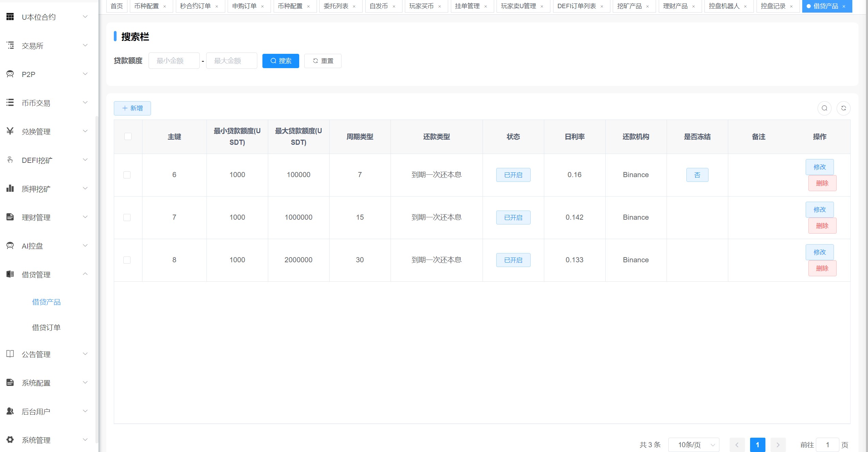Viewport: 868px width, 452px height.
Task: Open 借贷产品 in the sidebar submenu
Action: (x=46, y=302)
